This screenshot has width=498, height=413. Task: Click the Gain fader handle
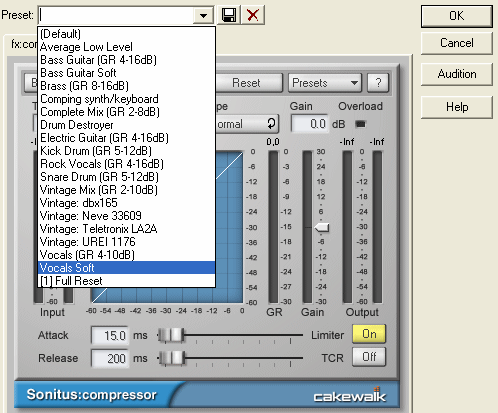[322, 227]
